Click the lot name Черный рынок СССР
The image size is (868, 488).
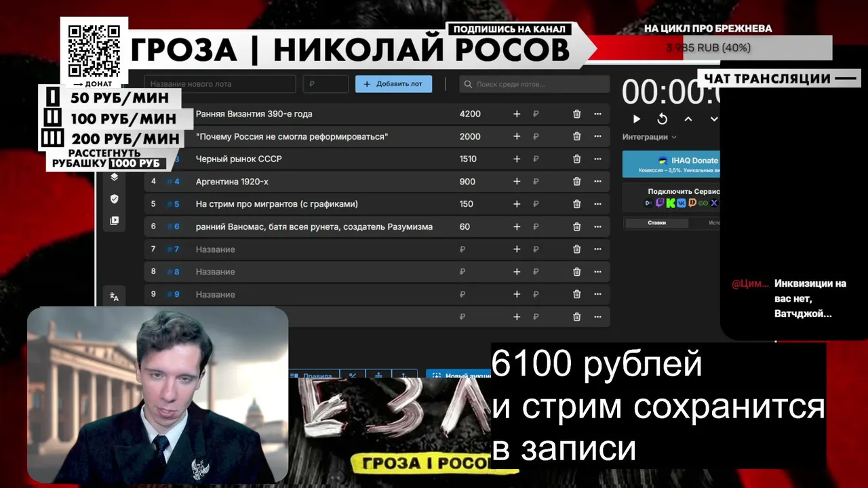pyautogui.click(x=239, y=159)
